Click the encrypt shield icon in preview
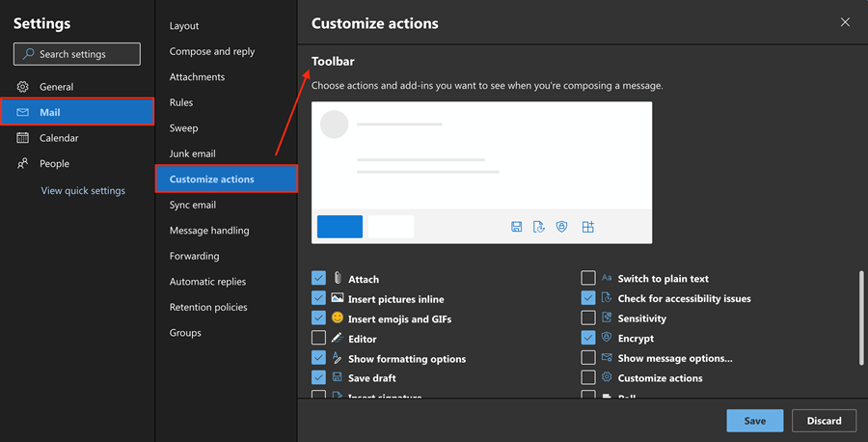Viewport: 868px width, 442px height. pos(562,227)
